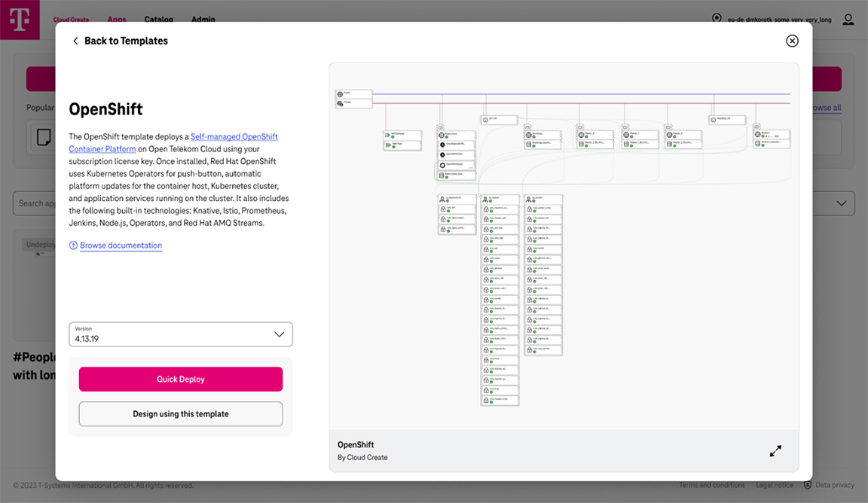868x503 pixels.
Task: Dismiss the OpenShift dialog via circled X
Action: (792, 41)
